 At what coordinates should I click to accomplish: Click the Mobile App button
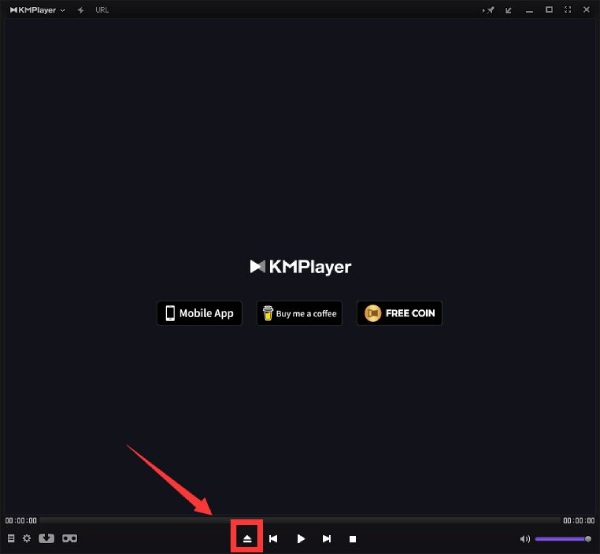[199, 313]
